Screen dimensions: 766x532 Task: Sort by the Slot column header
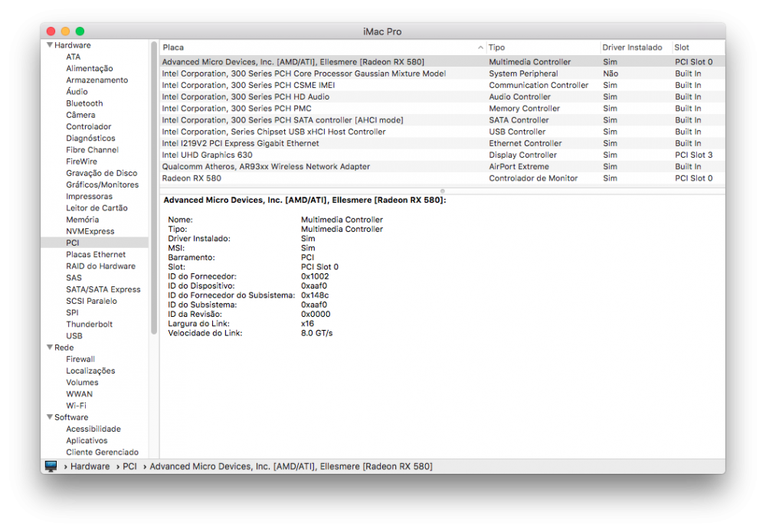click(682, 47)
